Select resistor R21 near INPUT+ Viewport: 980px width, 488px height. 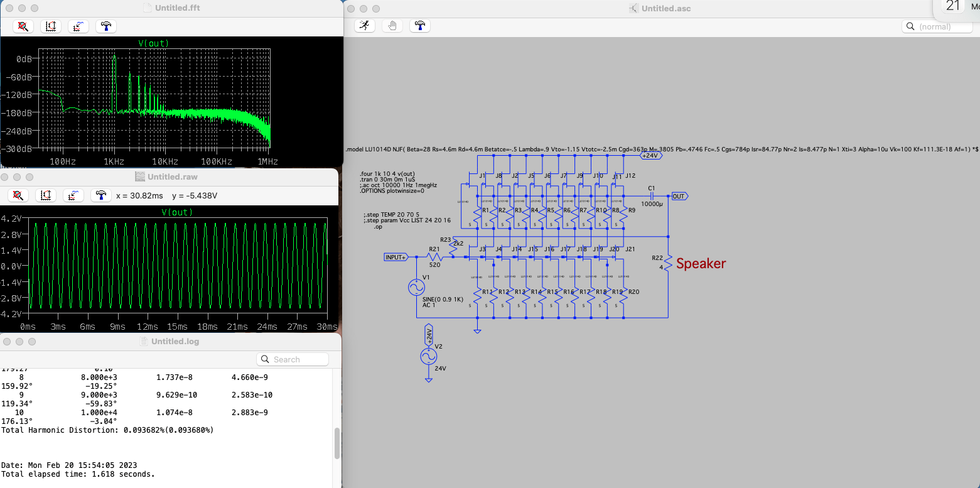(434, 257)
